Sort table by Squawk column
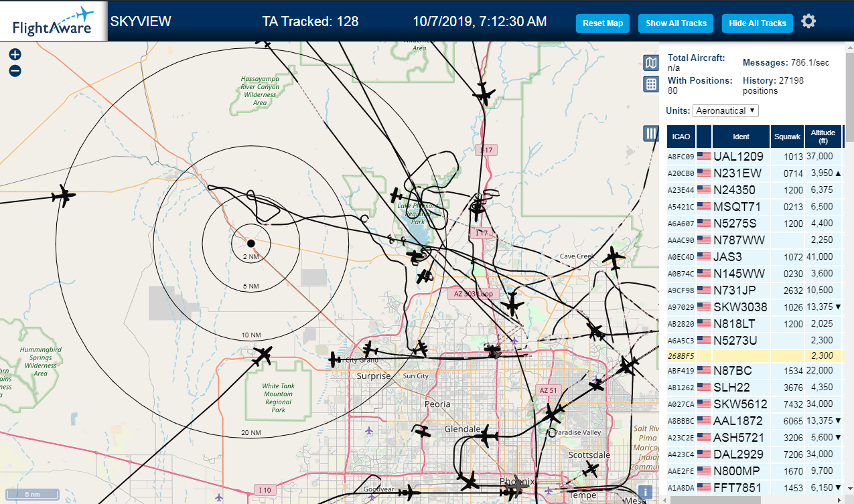The height and width of the screenshot is (504, 854). coord(787,137)
